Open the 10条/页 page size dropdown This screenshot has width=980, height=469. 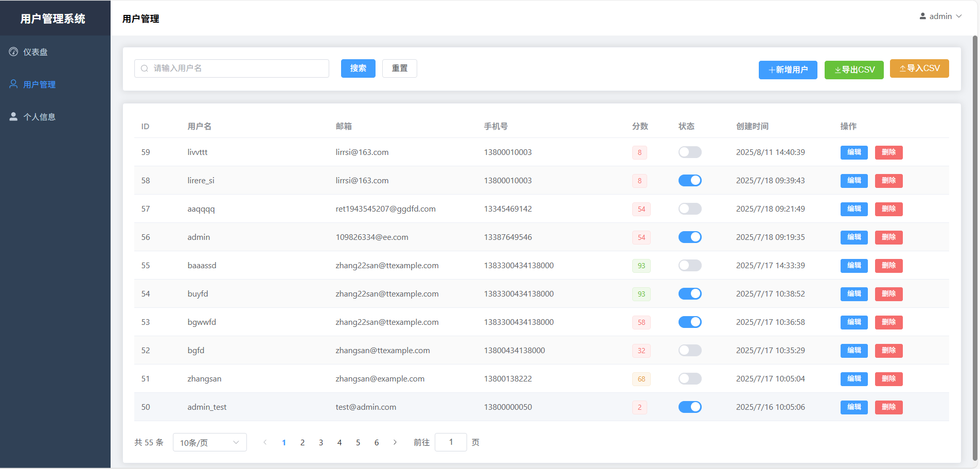pos(209,442)
